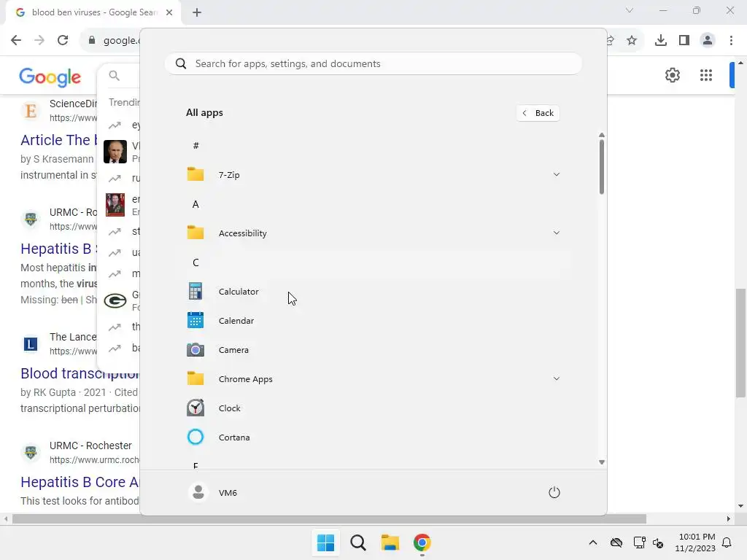
Task: Click the Chrome page vertical scrollbar thumb
Action: click(740, 343)
